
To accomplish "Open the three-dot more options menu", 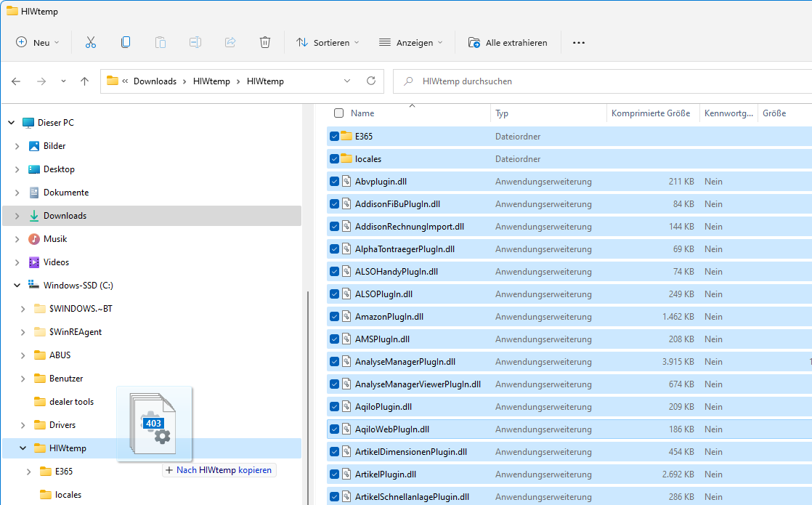I will click(578, 43).
